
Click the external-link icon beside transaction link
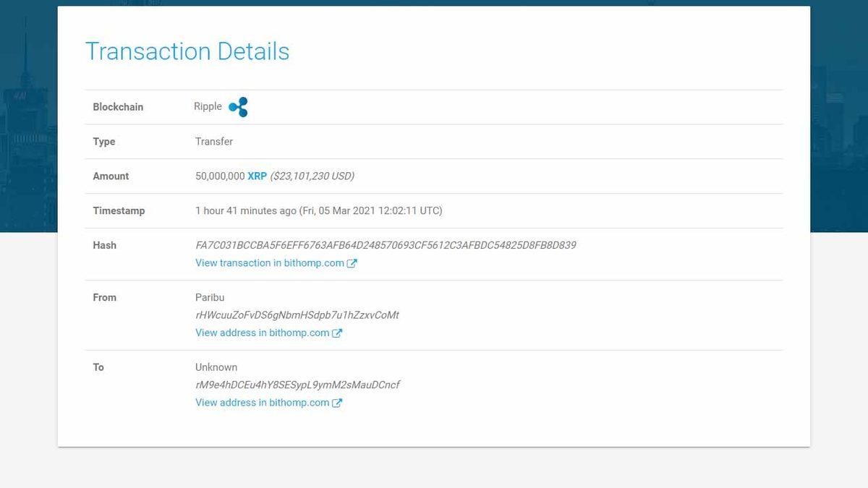pyautogui.click(x=352, y=262)
